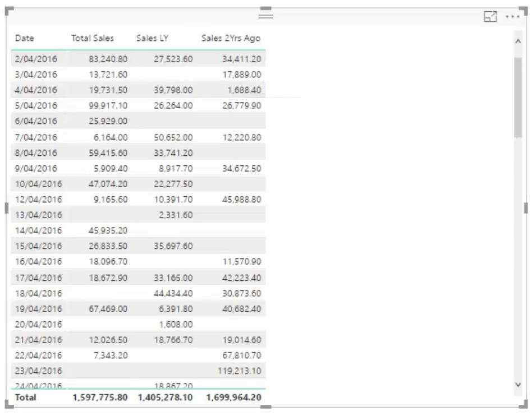The image size is (532, 416).
Task: Sort by the Sales 2Yrs Ago column header
Action: click(x=231, y=38)
